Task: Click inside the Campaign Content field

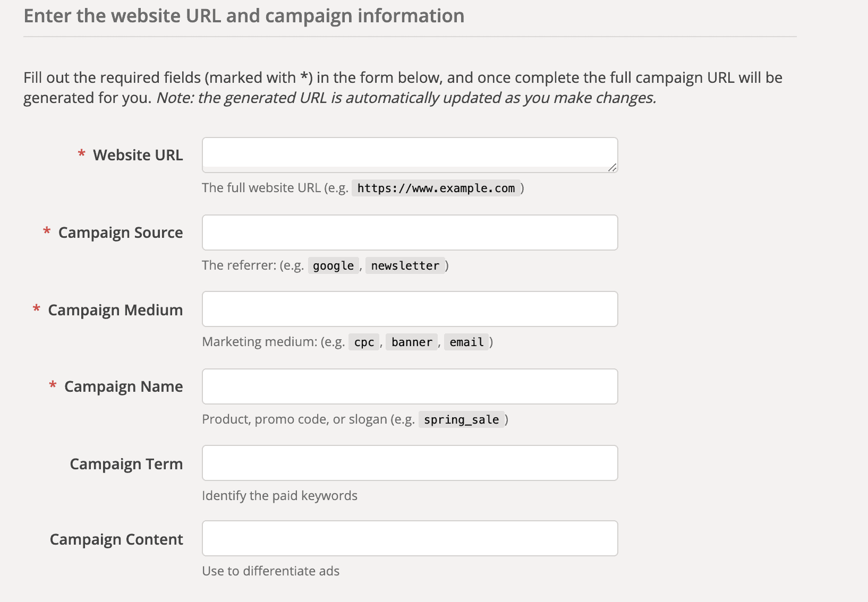Action: click(x=409, y=538)
